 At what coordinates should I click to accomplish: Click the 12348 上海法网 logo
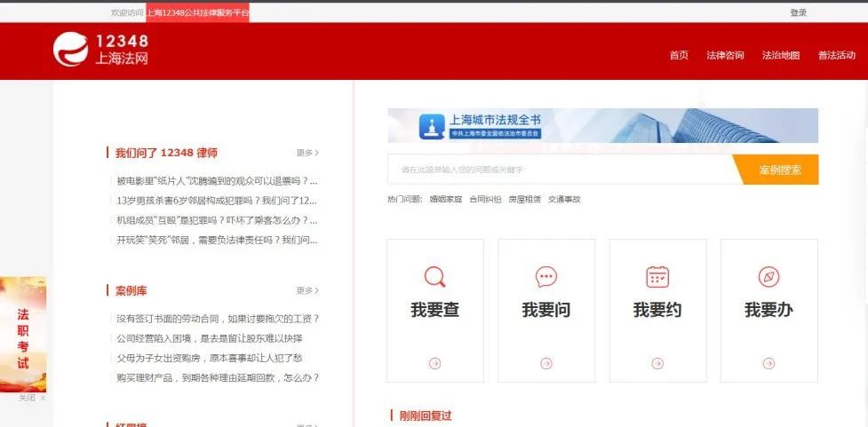coord(100,49)
